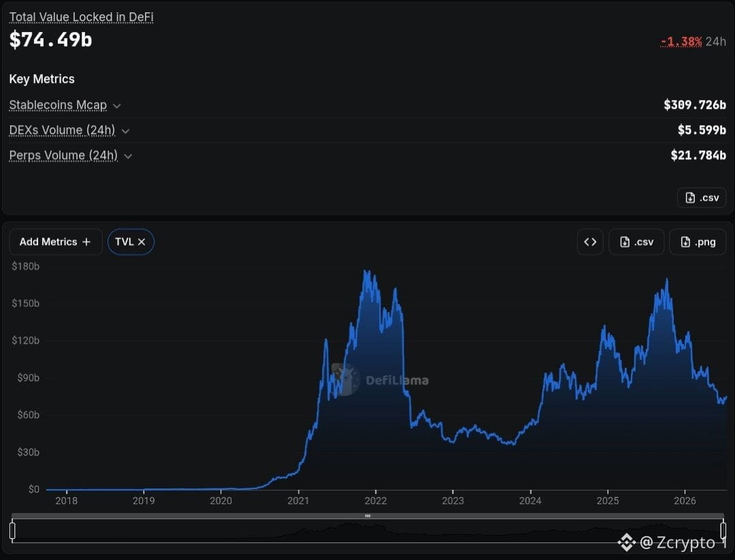Expand the Perps Volume (24h) chevron

[x=128, y=156]
